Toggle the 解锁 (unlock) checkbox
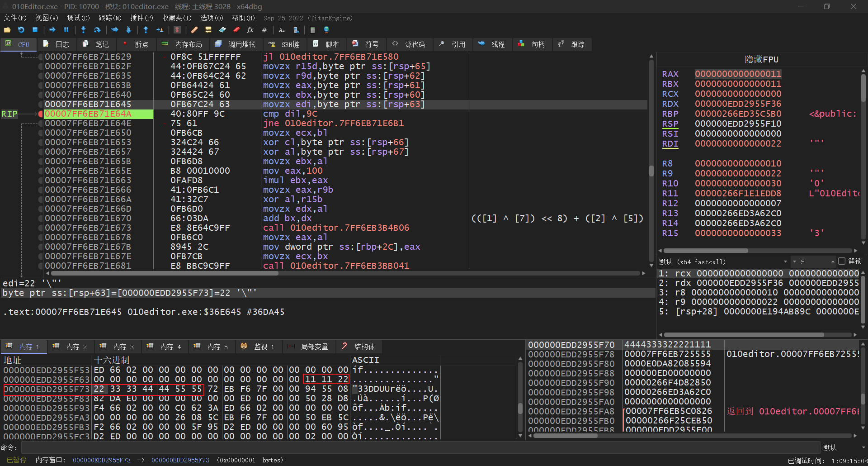Screen dimensions: 868x466 tap(841, 262)
